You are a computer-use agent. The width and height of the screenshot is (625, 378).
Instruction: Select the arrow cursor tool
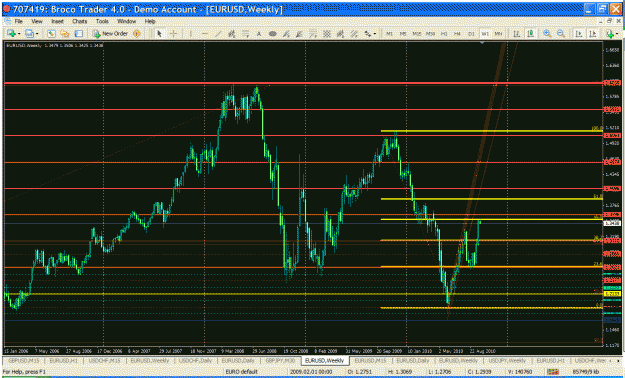pos(159,34)
